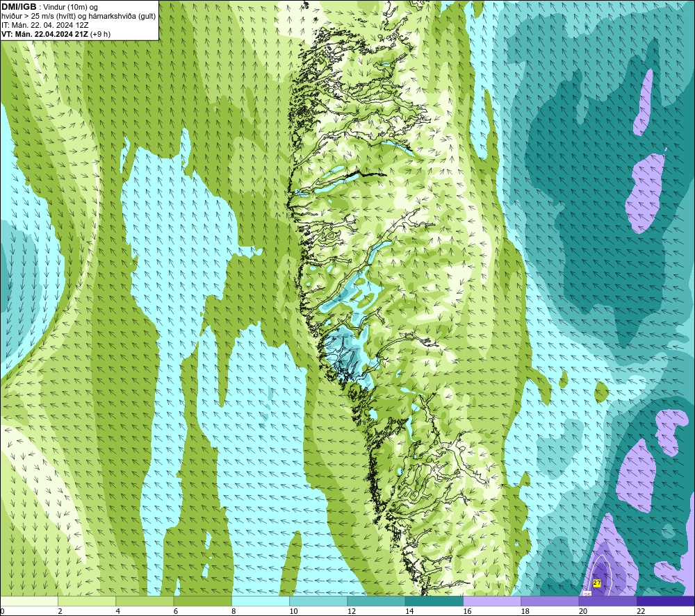Click the white '25' gust contour label

click(587, 594)
